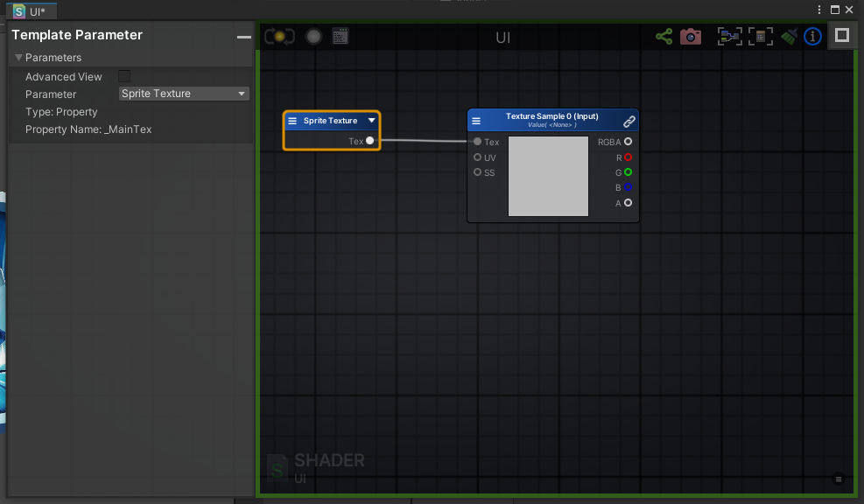Click the small menu icon at canvas bottom-right
This screenshot has height=504, width=864.
tap(839, 479)
